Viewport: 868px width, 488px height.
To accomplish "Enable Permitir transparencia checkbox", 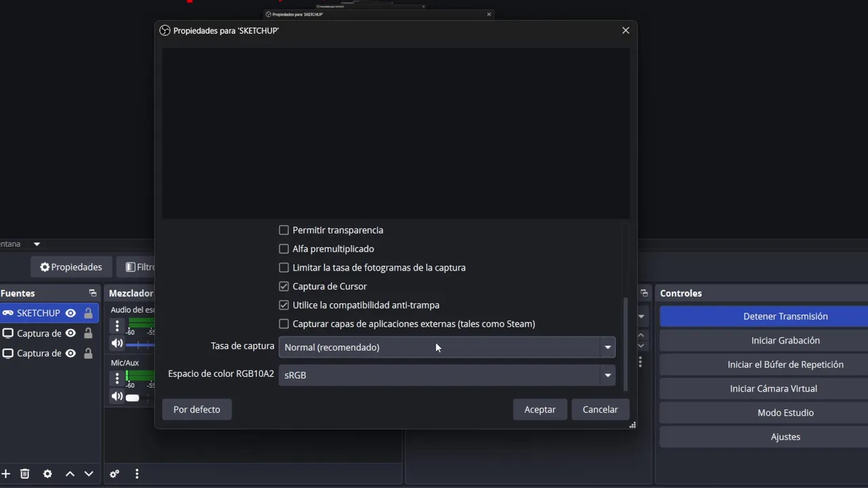I will 284,230.
